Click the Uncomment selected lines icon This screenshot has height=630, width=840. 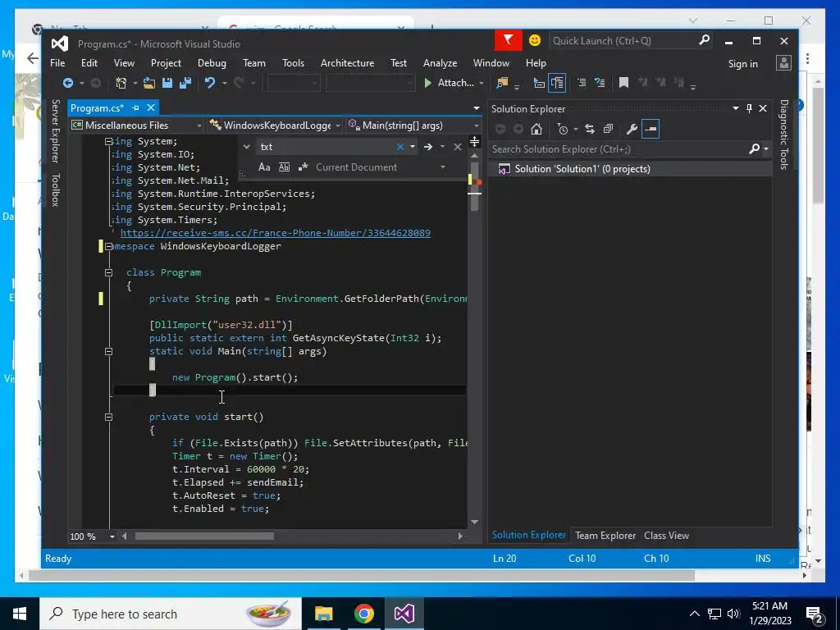pyautogui.click(x=600, y=83)
